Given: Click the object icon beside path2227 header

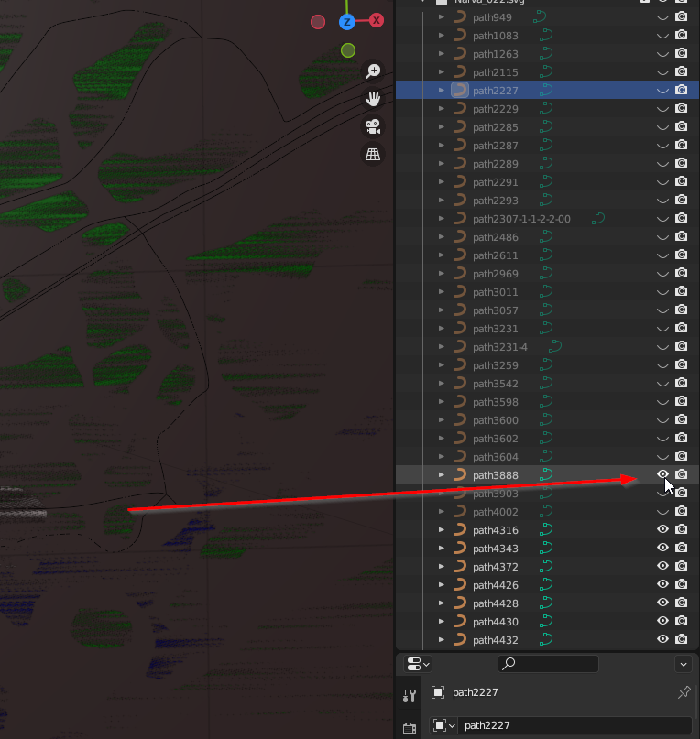Looking at the screenshot, I should (438, 692).
